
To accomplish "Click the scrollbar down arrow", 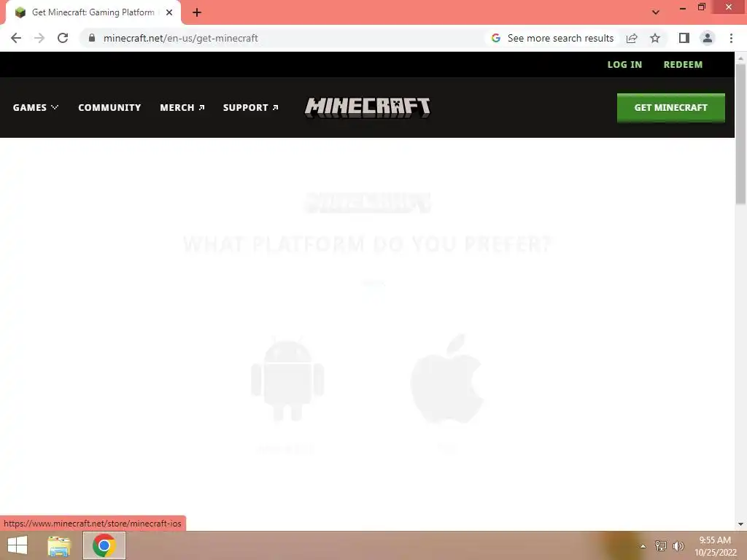I will [740, 524].
